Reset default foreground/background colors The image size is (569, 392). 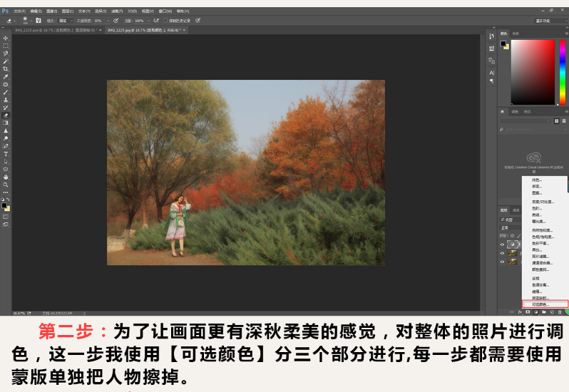coord(3,200)
